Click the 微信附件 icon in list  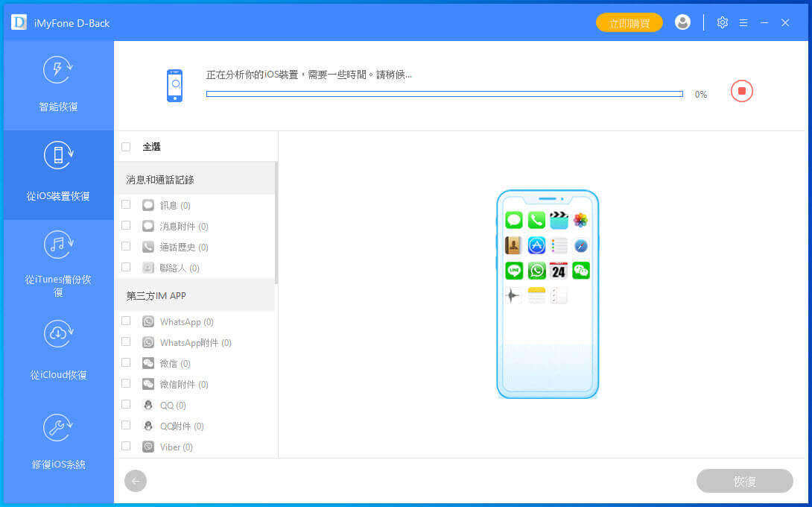pos(148,384)
